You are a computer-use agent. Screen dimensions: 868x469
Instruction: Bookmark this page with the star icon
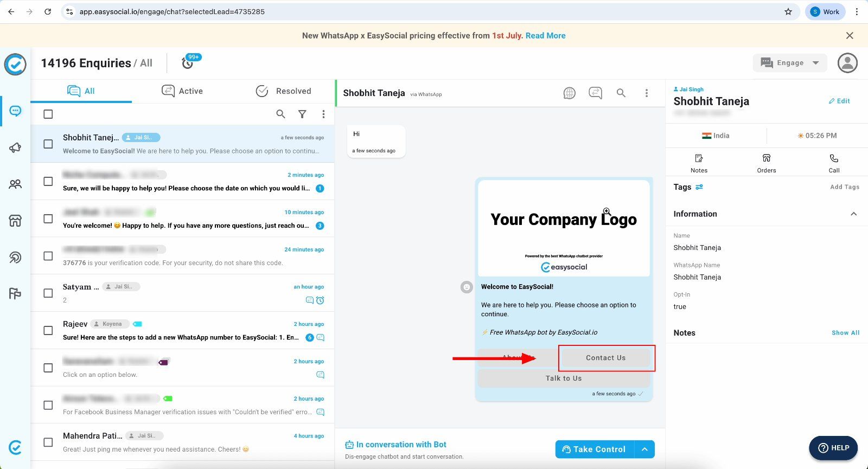pyautogui.click(x=788, y=11)
